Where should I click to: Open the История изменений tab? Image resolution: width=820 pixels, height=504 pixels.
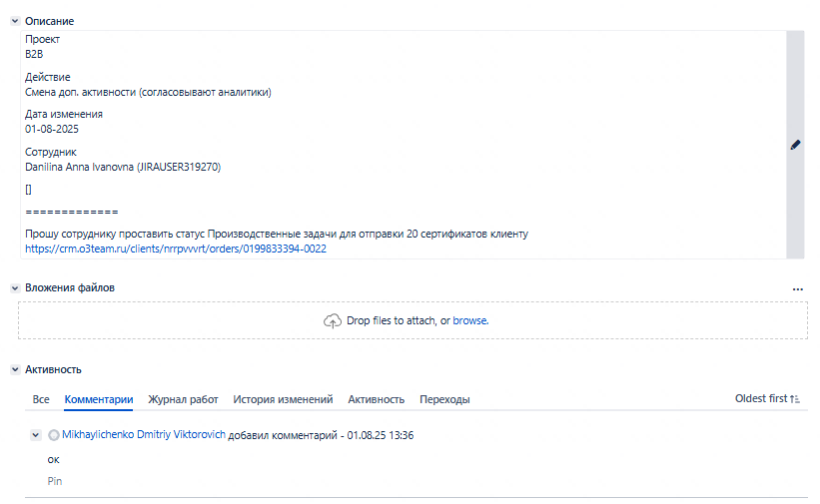tap(283, 399)
